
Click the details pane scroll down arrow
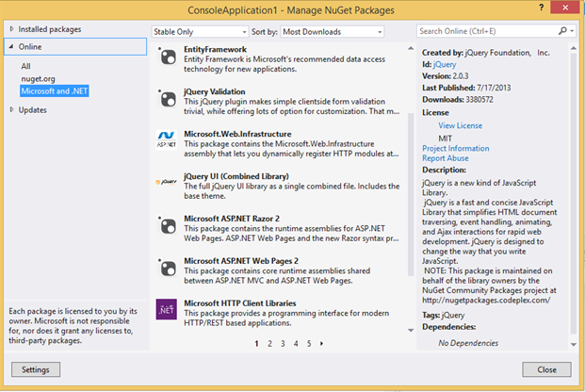(574, 344)
